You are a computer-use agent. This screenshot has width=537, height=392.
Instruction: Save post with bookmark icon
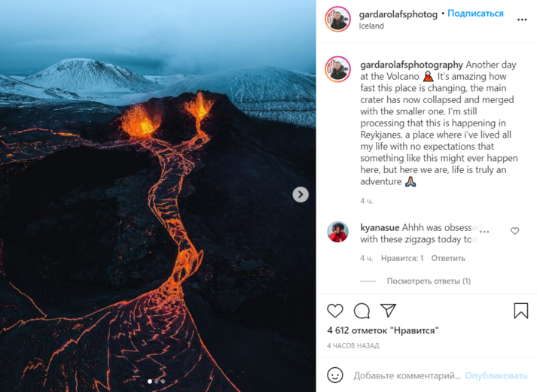click(x=521, y=310)
